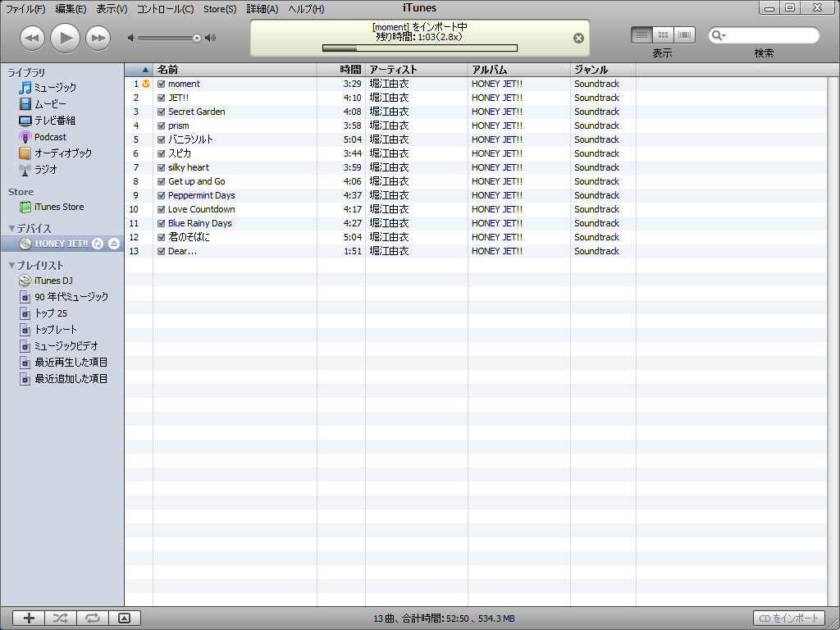Click the track number sort arrow header

point(139,70)
